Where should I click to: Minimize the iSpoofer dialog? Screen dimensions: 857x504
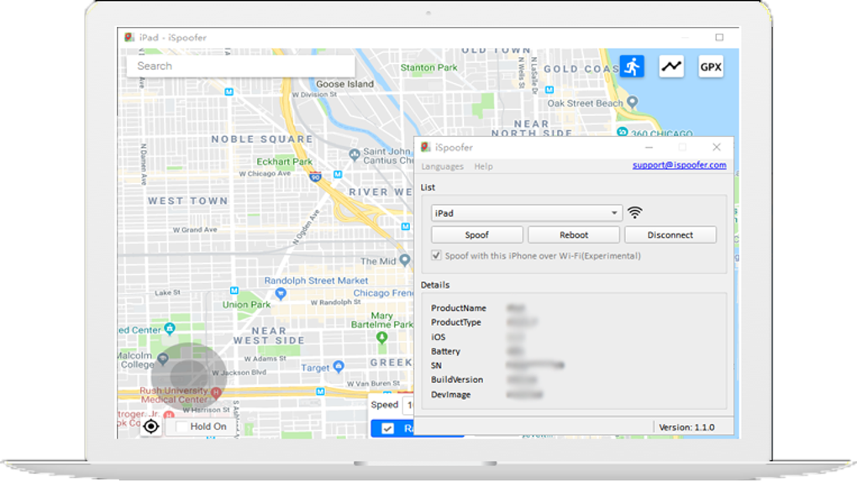pyautogui.click(x=649, y=148)
